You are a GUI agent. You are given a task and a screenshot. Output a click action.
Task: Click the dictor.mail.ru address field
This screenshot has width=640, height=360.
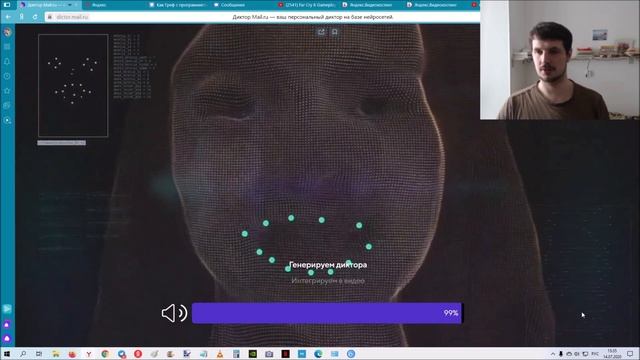pyautogui.click(x=73, y=17)
